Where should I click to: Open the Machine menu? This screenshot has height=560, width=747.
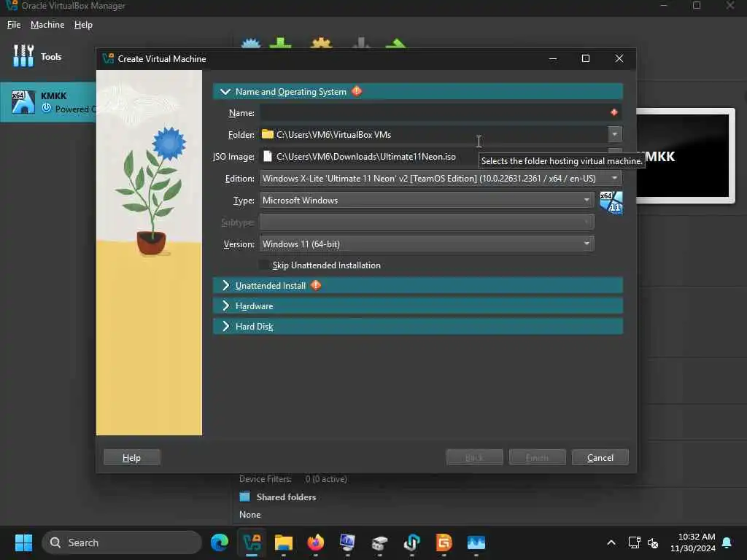coord(47,25)
